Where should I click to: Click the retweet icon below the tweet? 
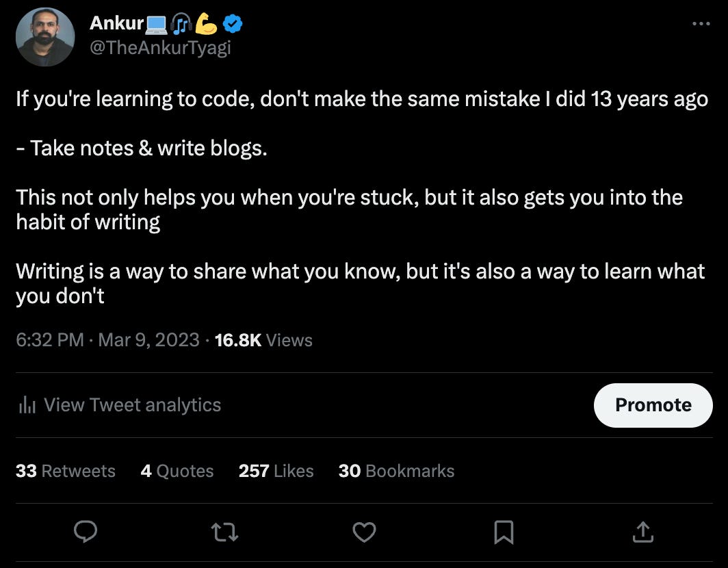(x=224, y=532)
